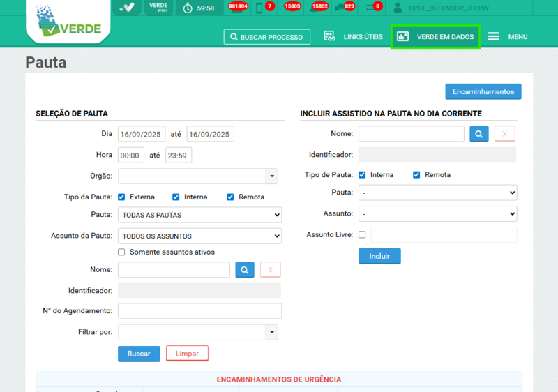Click search icon next to Nome in Seleção de Pauta
The image size is (558, 392).
[245, 270]
